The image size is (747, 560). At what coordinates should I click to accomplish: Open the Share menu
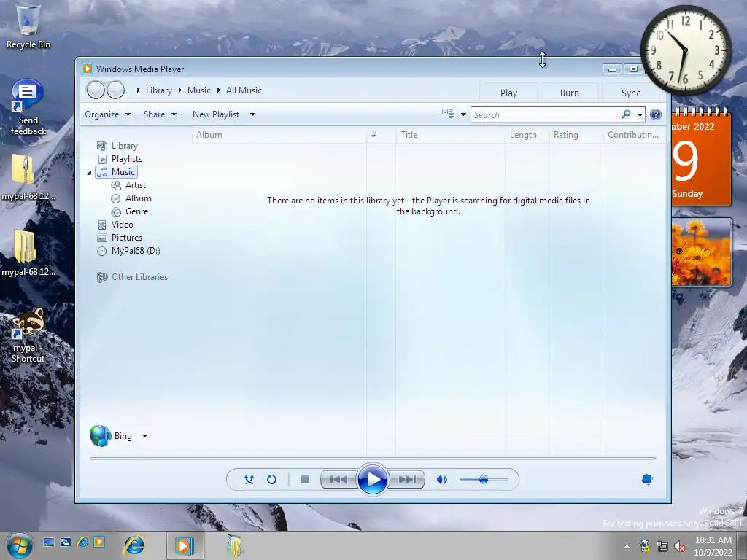tap(160, 114)
